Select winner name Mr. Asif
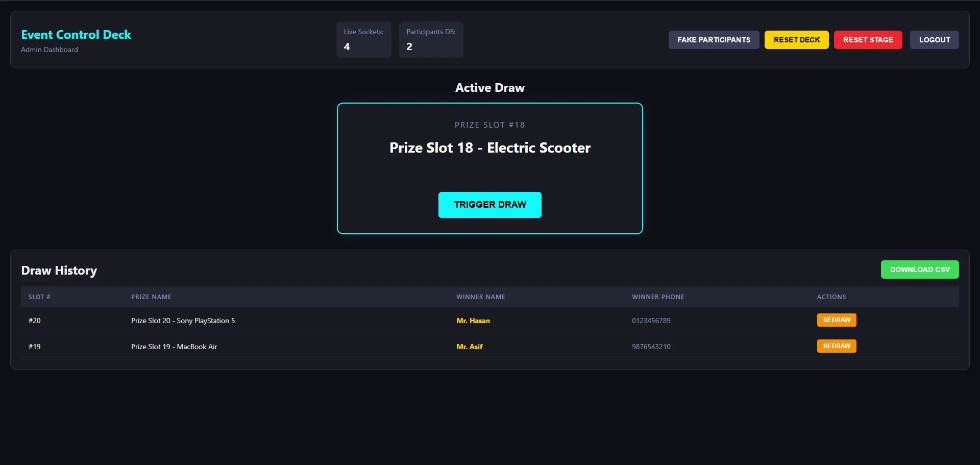This screenshot has height=465, width=980. coord(469,347)
